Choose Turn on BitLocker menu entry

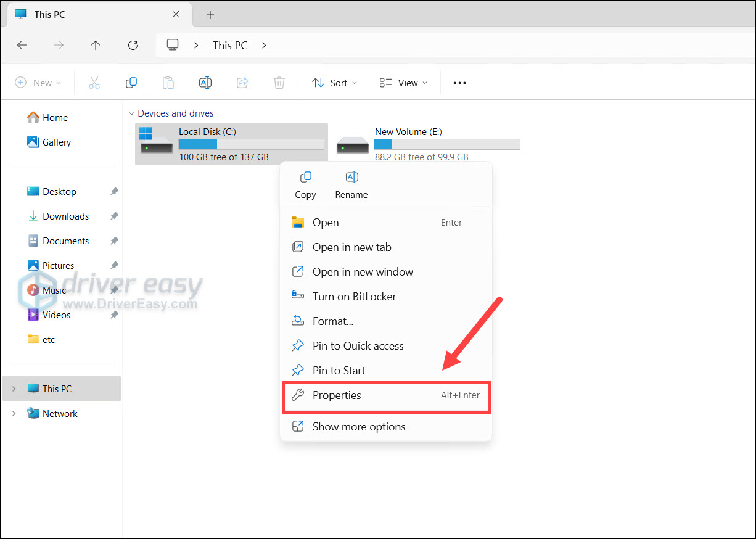(354, 297)
